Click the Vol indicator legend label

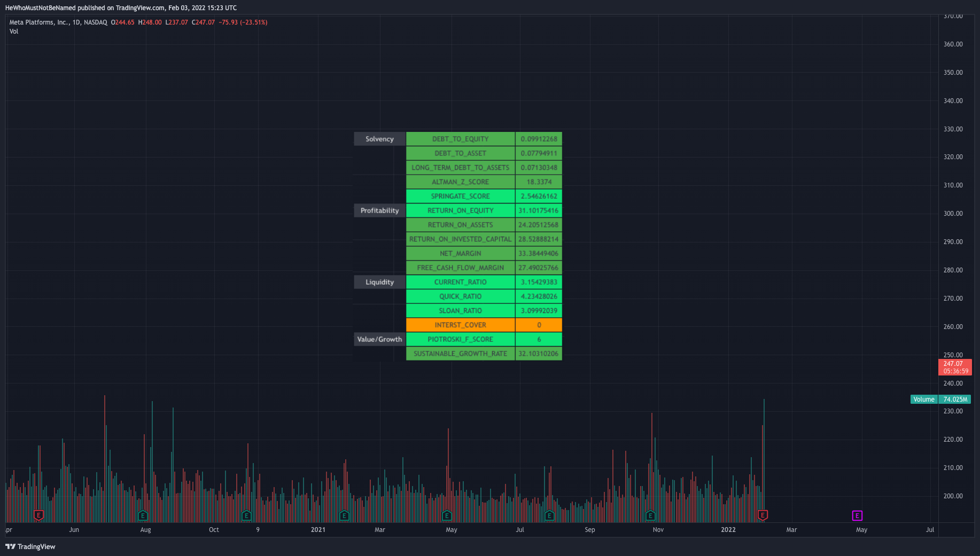point(14,32)
